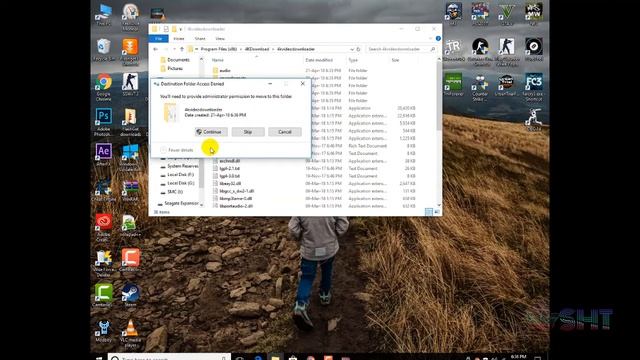Screen dimensions: 640x360
Task: Launch the GTA V desktop shortcut
Action: (507, 13)
